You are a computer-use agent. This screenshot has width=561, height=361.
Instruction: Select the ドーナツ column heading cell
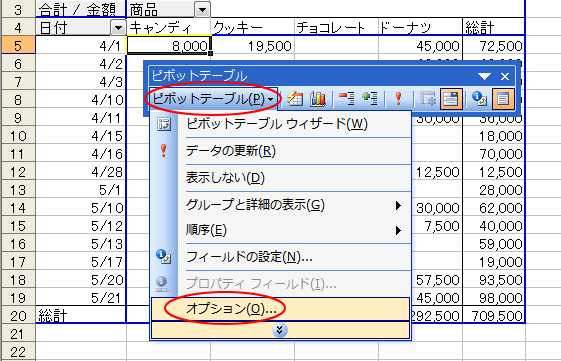tap(420, 27)
